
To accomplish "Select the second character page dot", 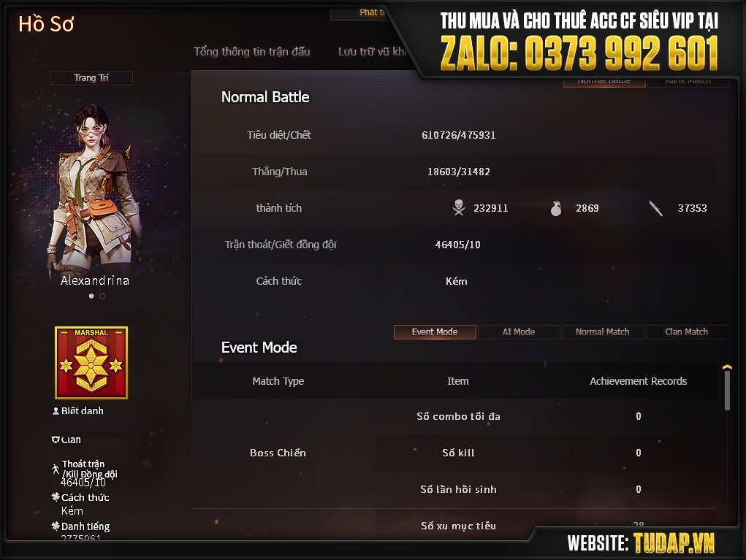I will [x=102, y=296].
